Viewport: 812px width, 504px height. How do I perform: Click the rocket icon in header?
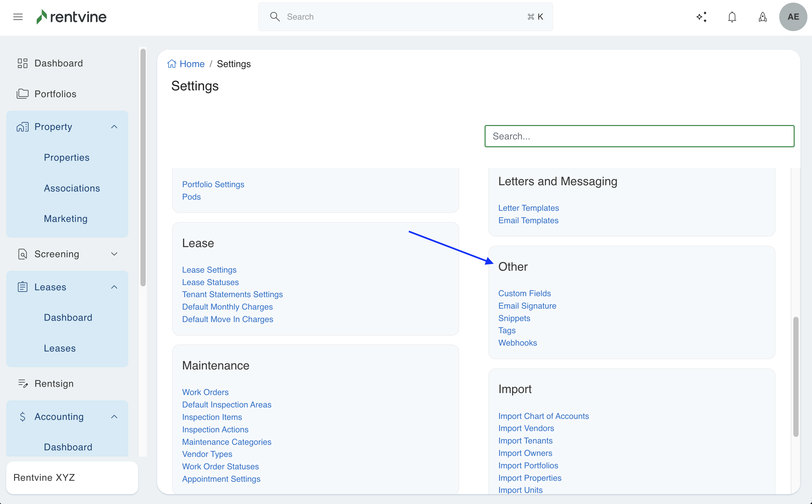coord(762,17)
